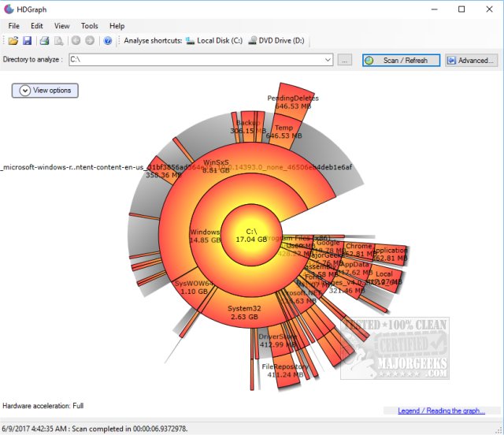The image size is (504, 435).
Task: Click the Open folder toolbar icon
Action: coord(13,40)
